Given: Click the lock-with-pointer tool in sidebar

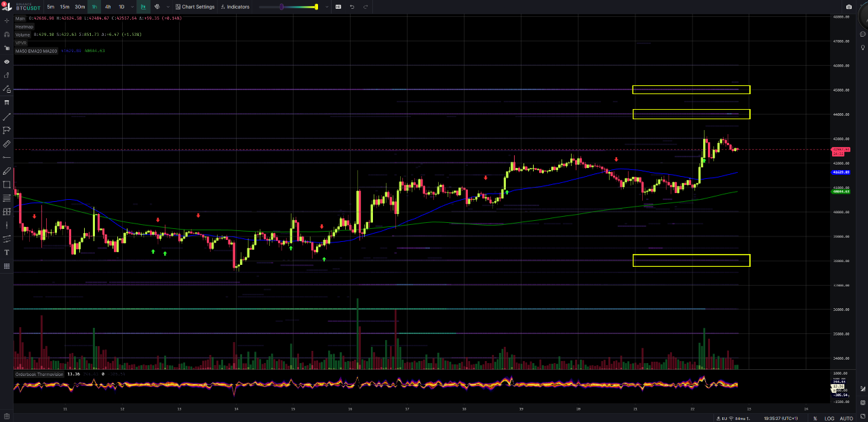Looking at the screenshot, I should click(7, 47).
